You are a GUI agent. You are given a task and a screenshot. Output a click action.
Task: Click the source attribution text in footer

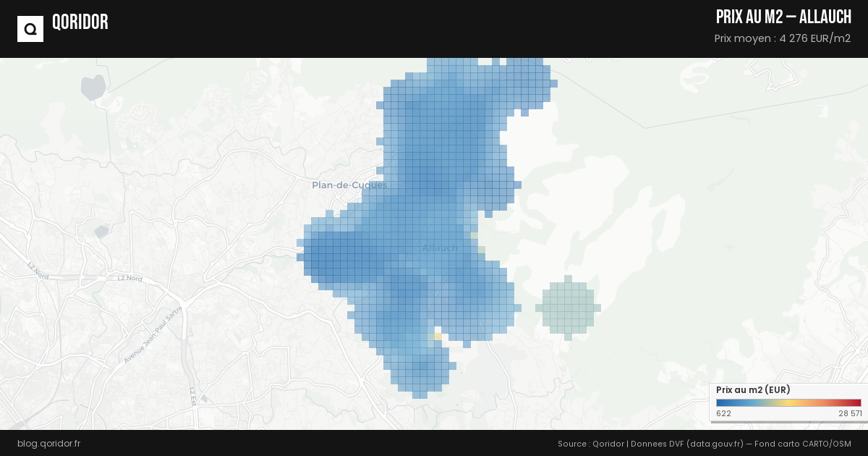[x=704, y=443]
